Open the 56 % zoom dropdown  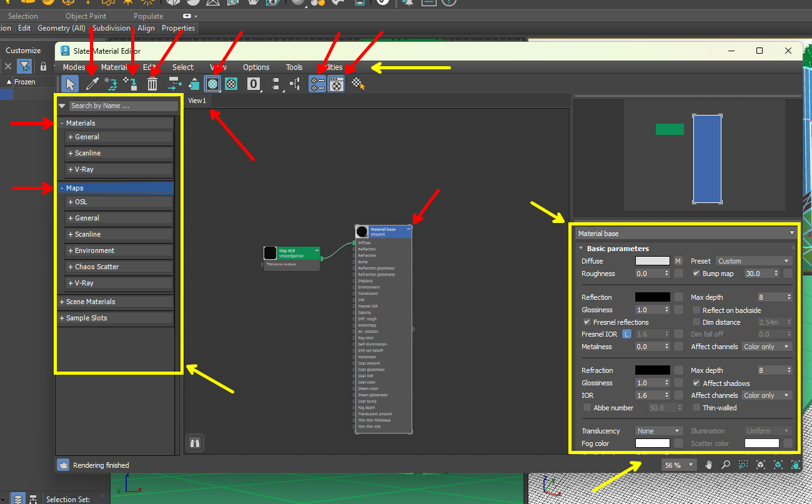(679, 465)
